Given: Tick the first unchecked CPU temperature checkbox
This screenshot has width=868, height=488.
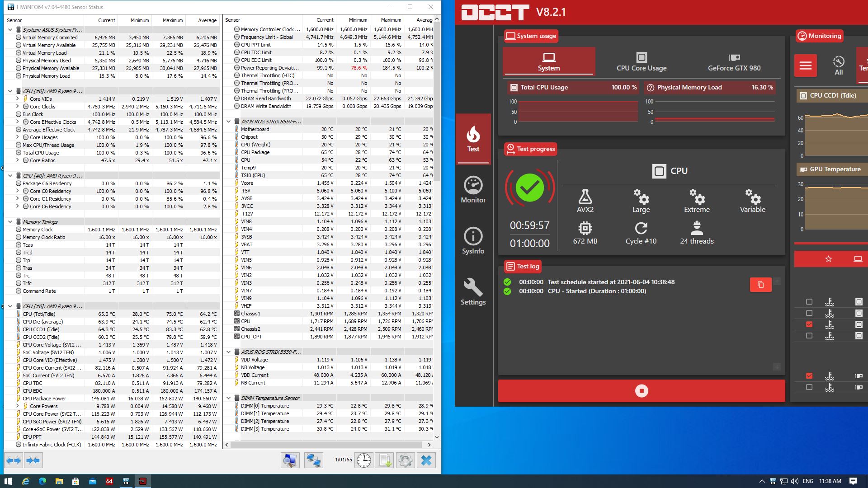Looking at the screenshot, I should [x=809, y=302].
